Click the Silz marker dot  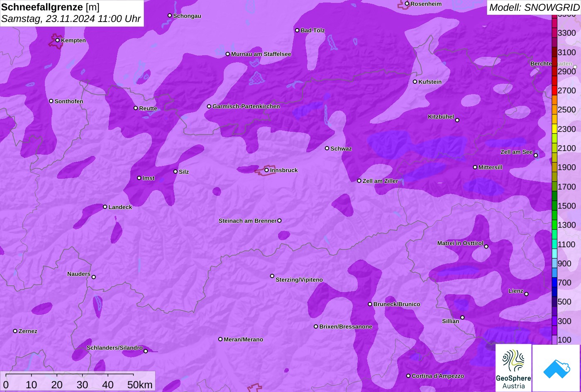tap(176, 171)
